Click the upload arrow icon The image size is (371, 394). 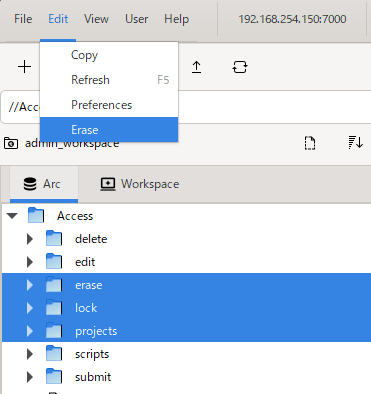pyautogui.click(x=197, y=67)
